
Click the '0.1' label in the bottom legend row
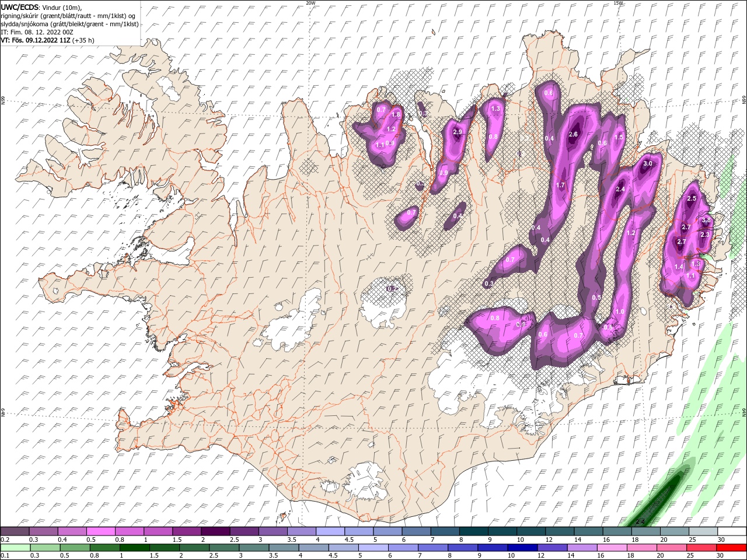[x=5, y=556]
